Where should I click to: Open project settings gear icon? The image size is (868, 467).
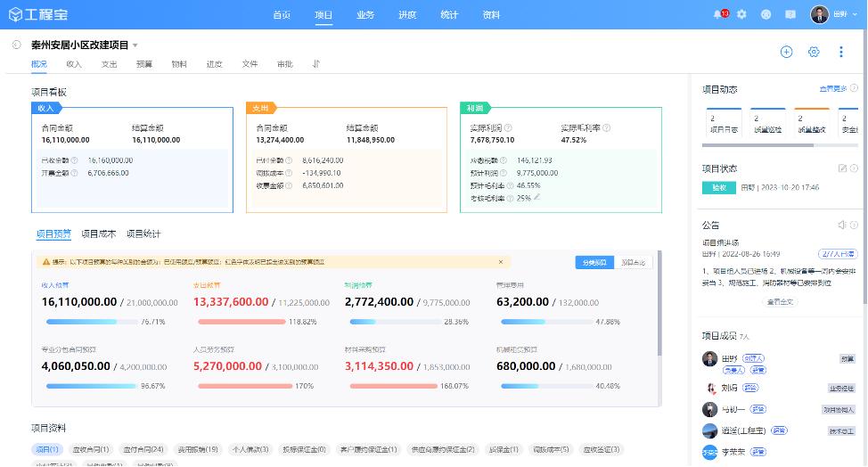[x=814, y=52]
